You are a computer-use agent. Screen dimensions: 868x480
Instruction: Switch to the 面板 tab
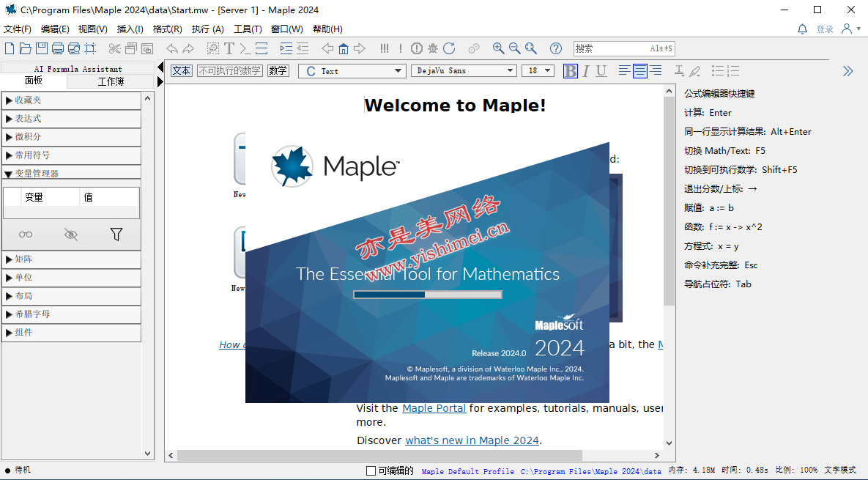pyautogui.click(x=34, y=81)
